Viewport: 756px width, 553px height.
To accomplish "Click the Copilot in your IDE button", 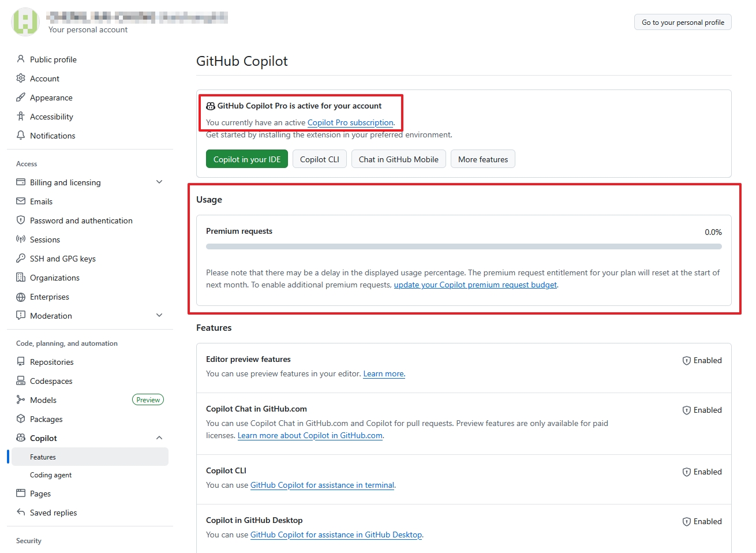I will point(247,159).
